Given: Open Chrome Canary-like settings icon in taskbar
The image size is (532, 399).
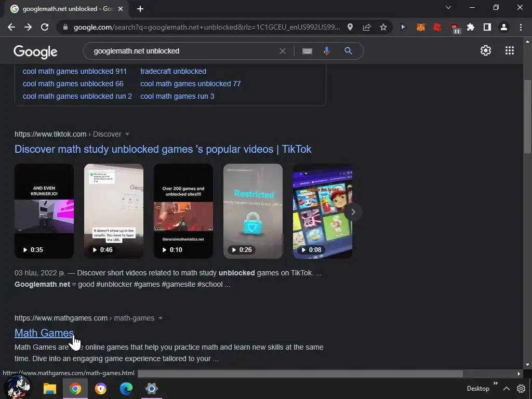Looking at the screenshot, I should (151, 389).
